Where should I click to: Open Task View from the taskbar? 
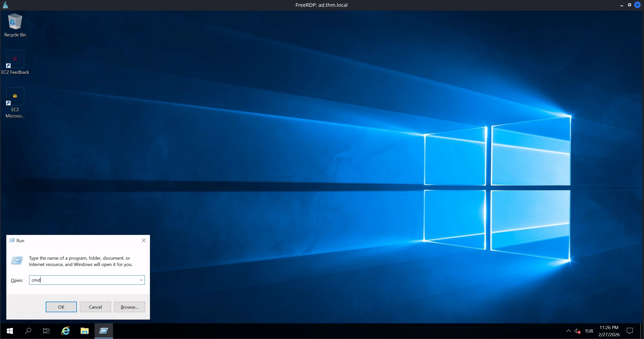coord(46,331)
